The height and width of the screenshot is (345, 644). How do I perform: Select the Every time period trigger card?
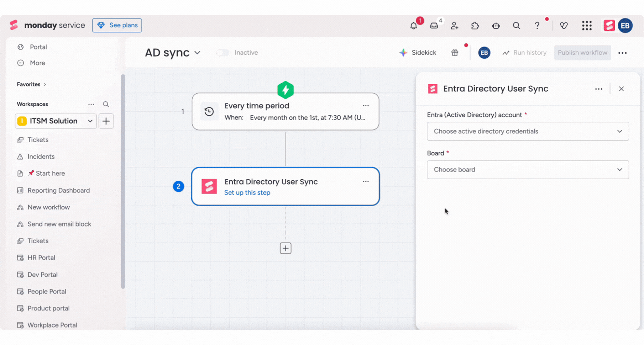pos(286,112)
